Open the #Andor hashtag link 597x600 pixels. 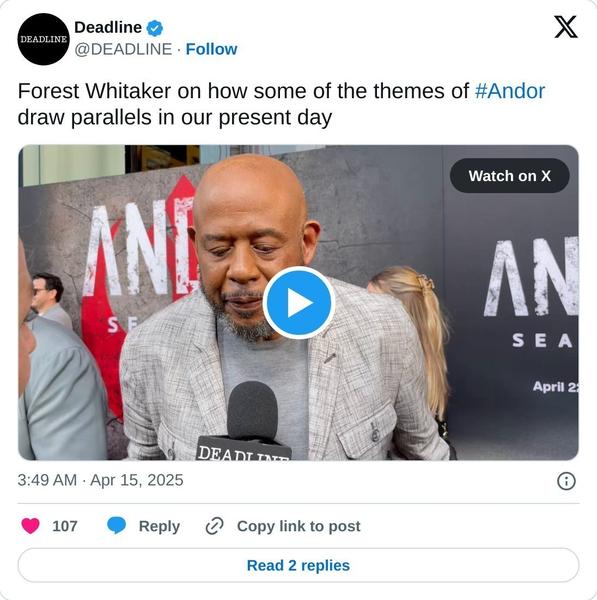[510, 91]
